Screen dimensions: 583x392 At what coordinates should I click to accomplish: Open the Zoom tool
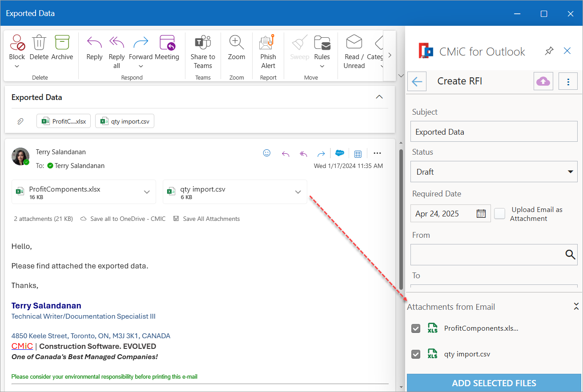click(x=237, y=47)
